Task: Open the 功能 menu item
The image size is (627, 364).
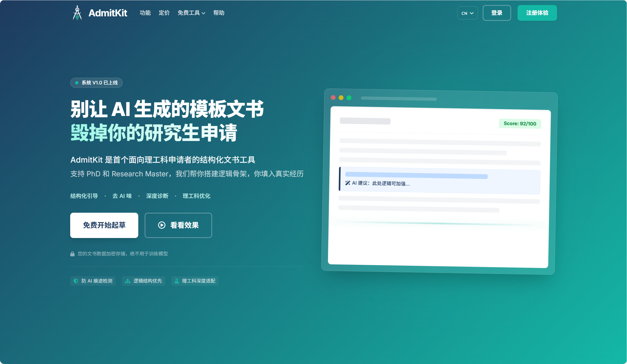Action: [x=145, y=13]
